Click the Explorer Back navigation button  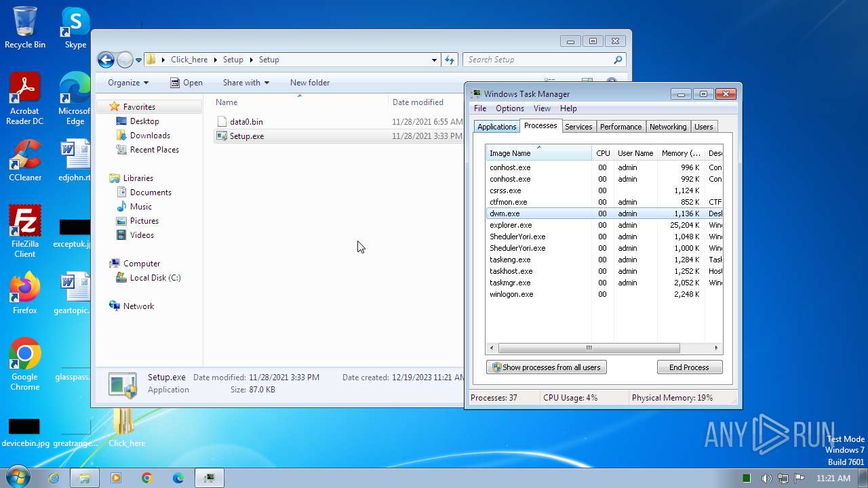[106, 60]
